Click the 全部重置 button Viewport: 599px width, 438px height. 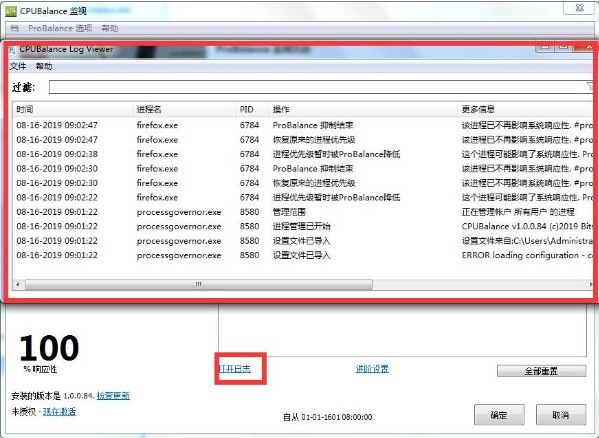pyautogui.click(x=541, y=371)
